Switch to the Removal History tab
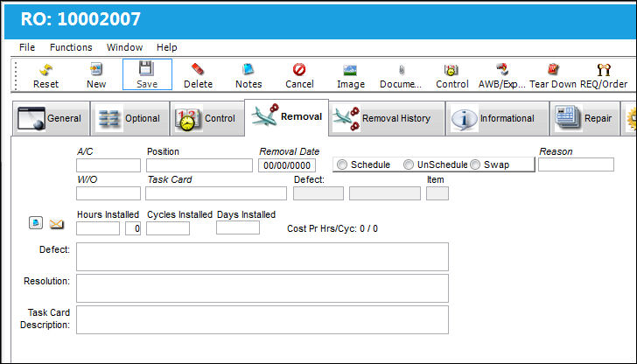Screen dimensions: 637x364 tap(387, 118)
